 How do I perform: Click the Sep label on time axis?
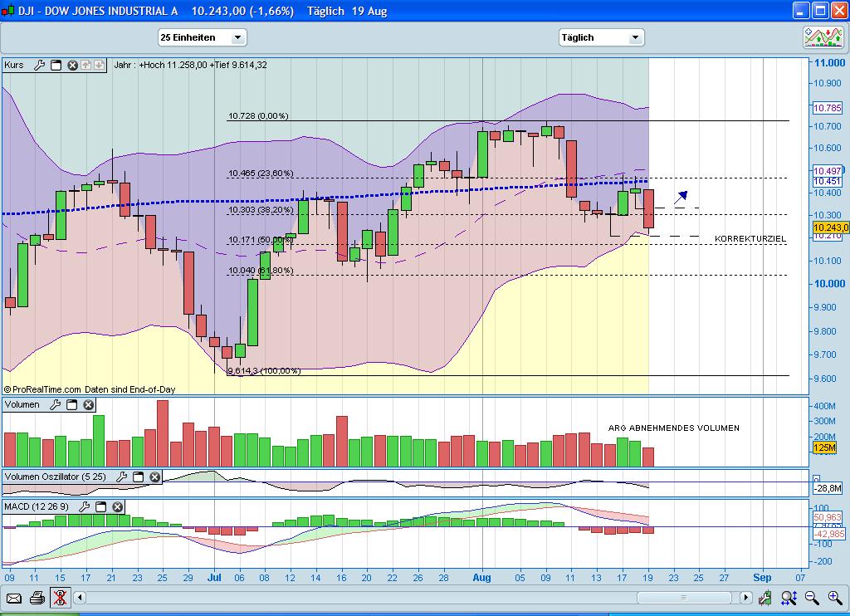point(762,578)
